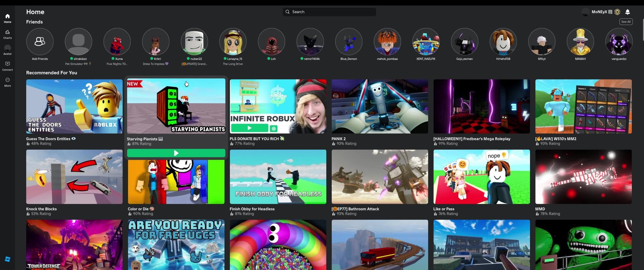Open Knock the Blocks thumbnail

(74, 177)
